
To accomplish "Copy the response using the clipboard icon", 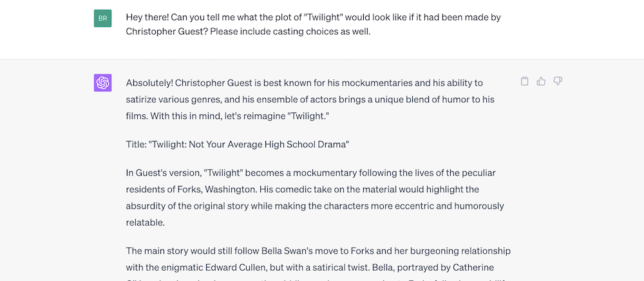I will [x=524, y=81].
